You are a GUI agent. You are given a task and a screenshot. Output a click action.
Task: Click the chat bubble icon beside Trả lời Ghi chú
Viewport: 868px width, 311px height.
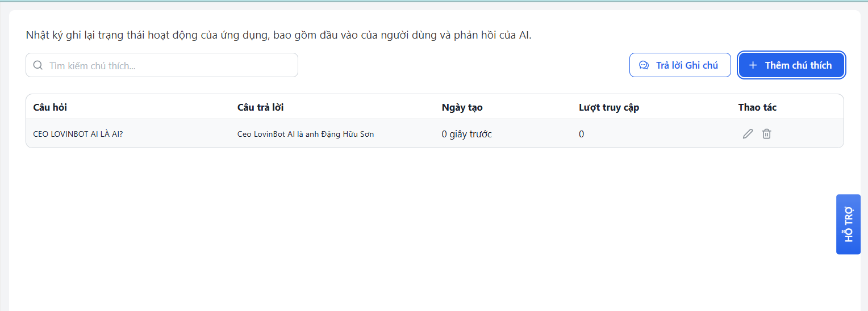coord(644,65)
